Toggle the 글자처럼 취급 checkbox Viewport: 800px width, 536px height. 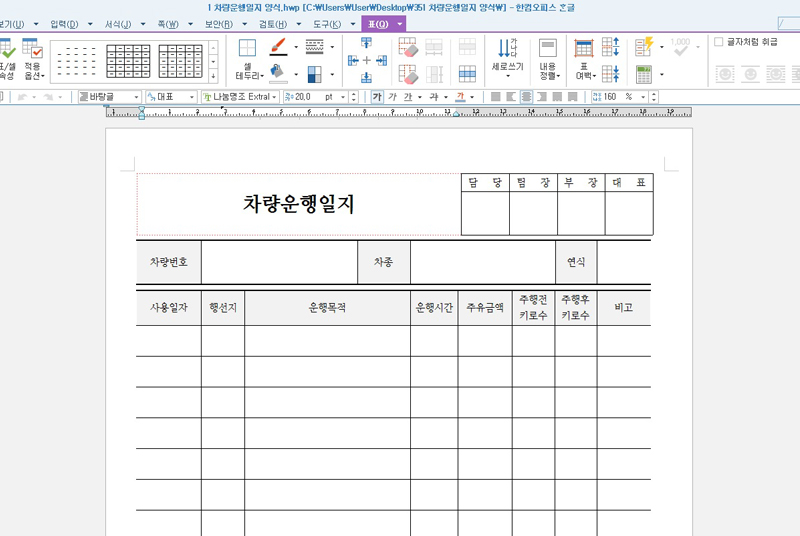pos(719,42)
